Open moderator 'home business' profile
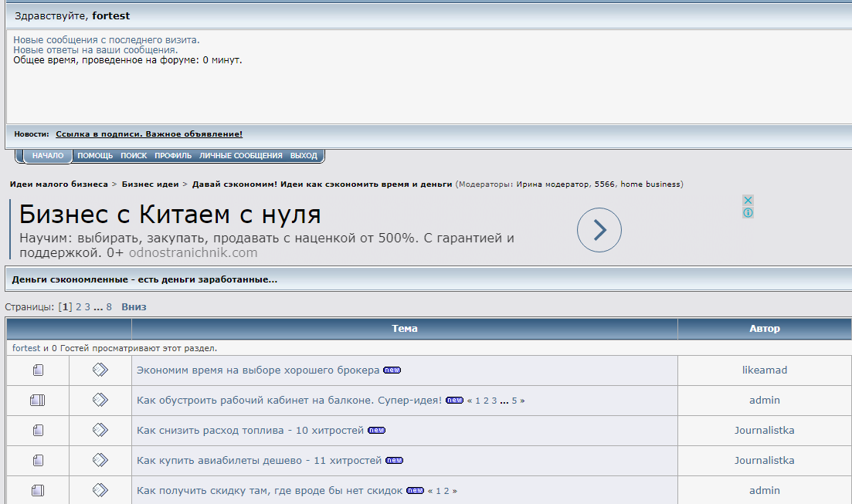852x504 pixels. coord(650,184)
